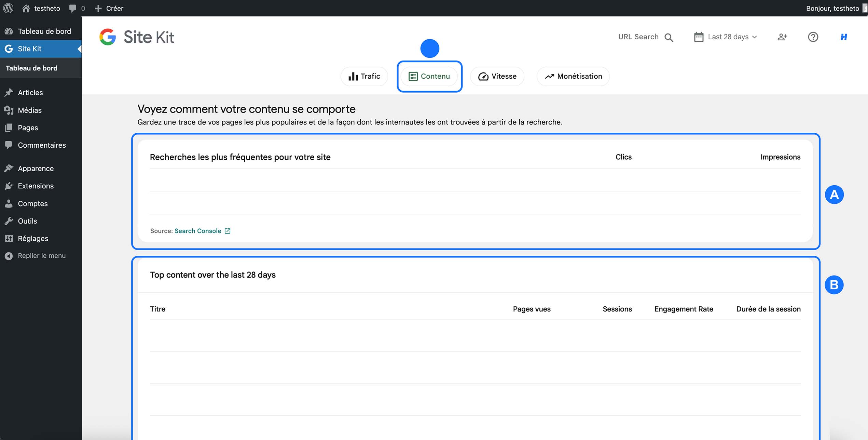Click the Monétisation trending arrow icon

(550, 76)
